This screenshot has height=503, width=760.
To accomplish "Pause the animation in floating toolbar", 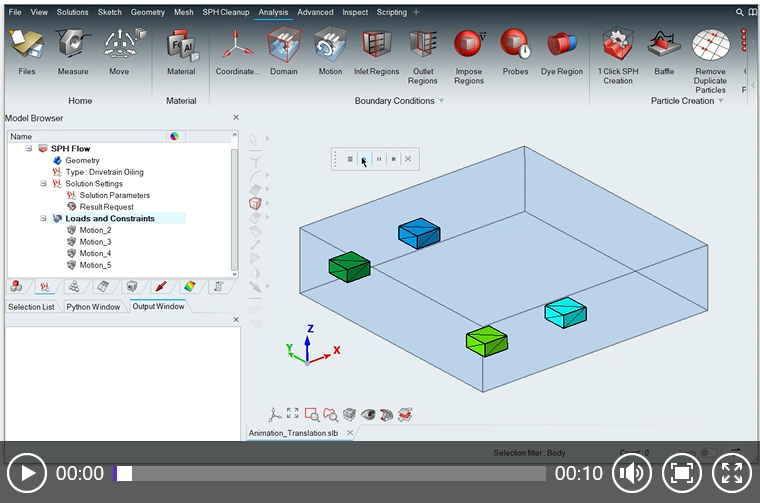I will [379, 159].
